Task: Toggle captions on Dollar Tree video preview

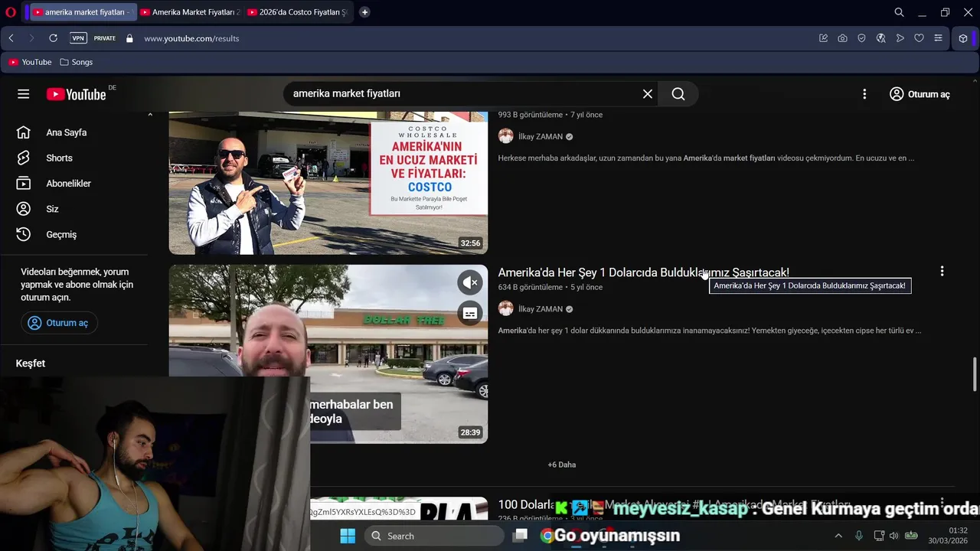Action: pyautogui.click(x=470, y=313)
